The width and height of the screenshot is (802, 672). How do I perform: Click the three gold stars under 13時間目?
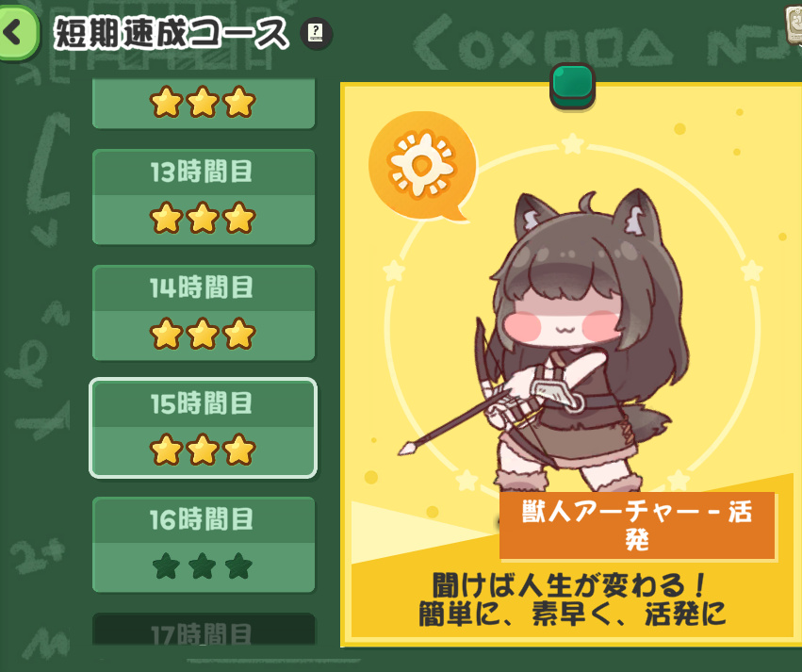[x=203, y=218]
